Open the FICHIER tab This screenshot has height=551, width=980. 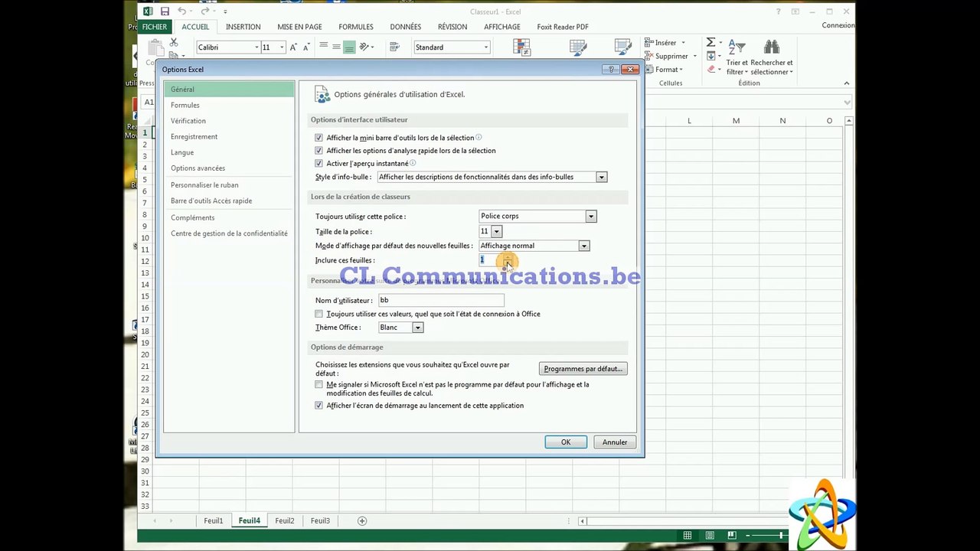(x=155, y=27)
